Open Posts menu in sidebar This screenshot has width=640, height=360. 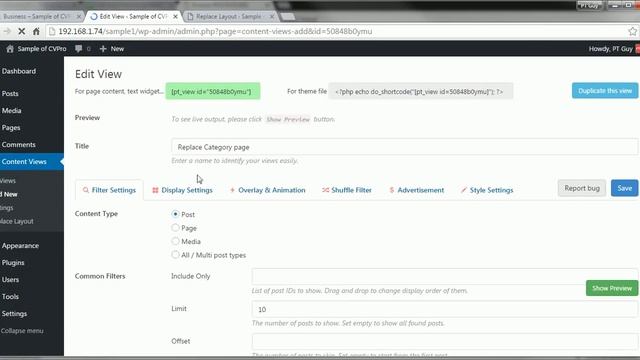click(x=10, y=93)
